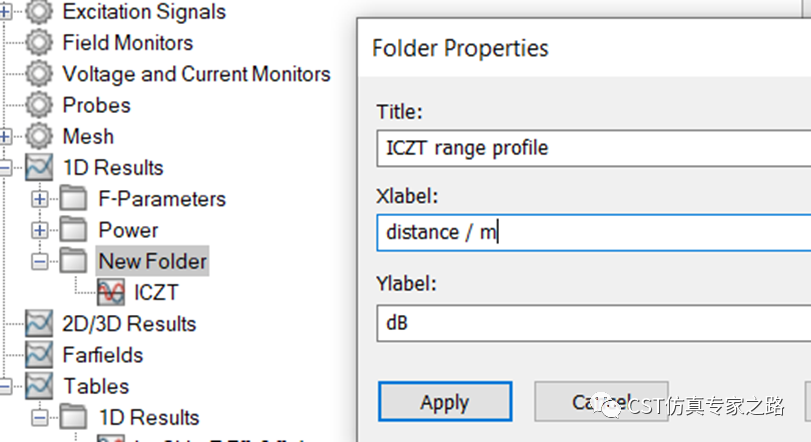
Task: Click the Cancel button
Action: 601,402
